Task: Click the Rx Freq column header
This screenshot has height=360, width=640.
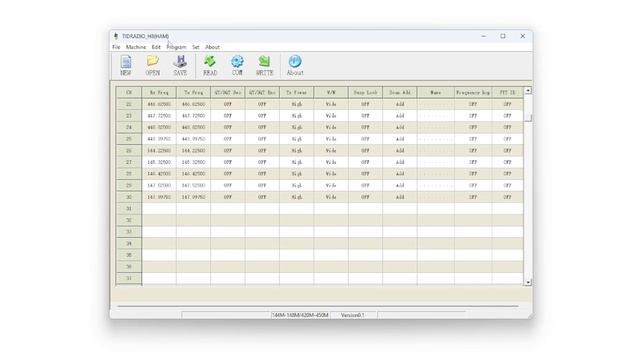Action: (x=159, y=93)
